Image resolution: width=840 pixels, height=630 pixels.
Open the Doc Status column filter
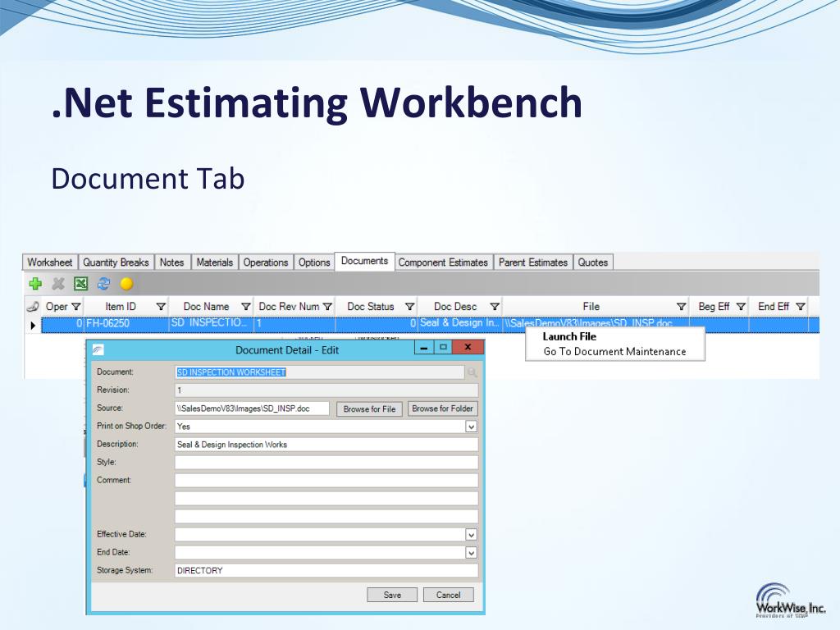410,307
